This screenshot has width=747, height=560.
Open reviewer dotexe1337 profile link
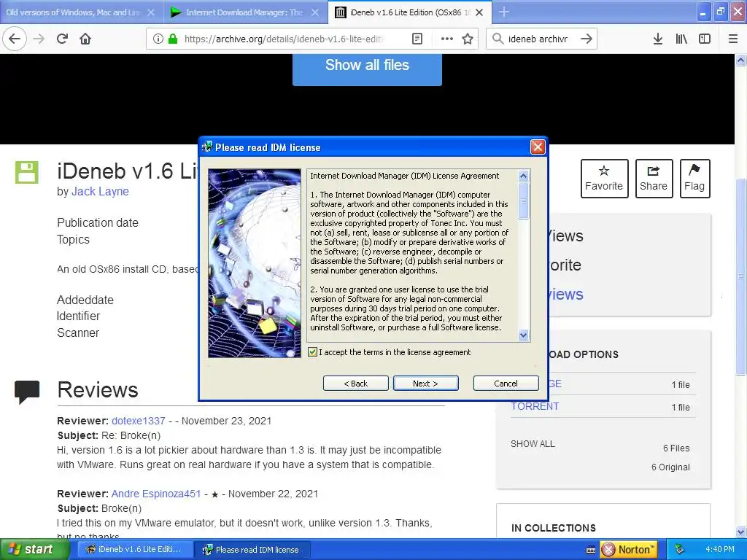tap(139, 421)
